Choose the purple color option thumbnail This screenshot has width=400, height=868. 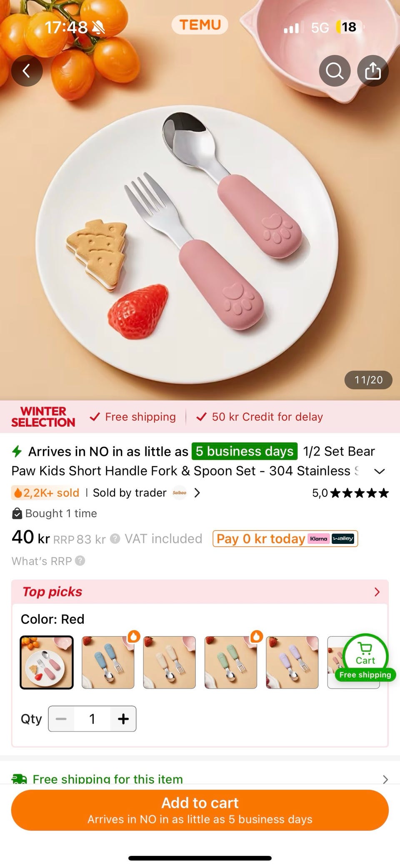[292, 662]
